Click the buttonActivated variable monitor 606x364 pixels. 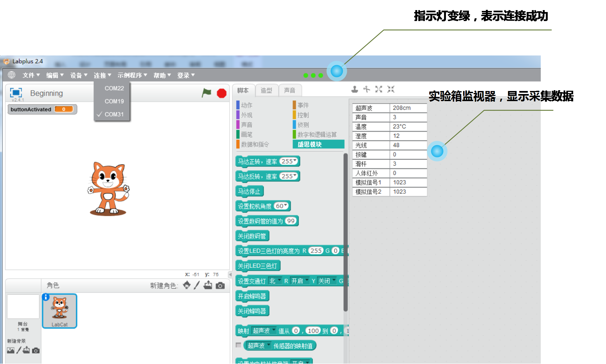click(x=42, y=109)
